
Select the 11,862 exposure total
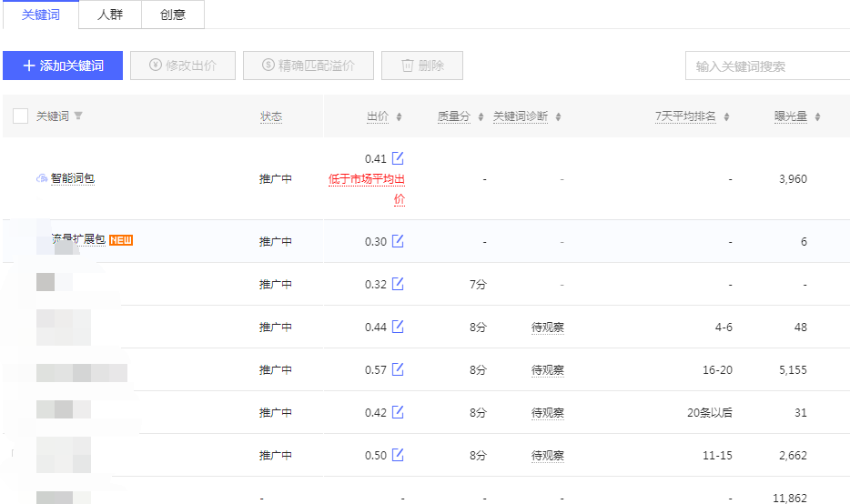pos(790,498)
